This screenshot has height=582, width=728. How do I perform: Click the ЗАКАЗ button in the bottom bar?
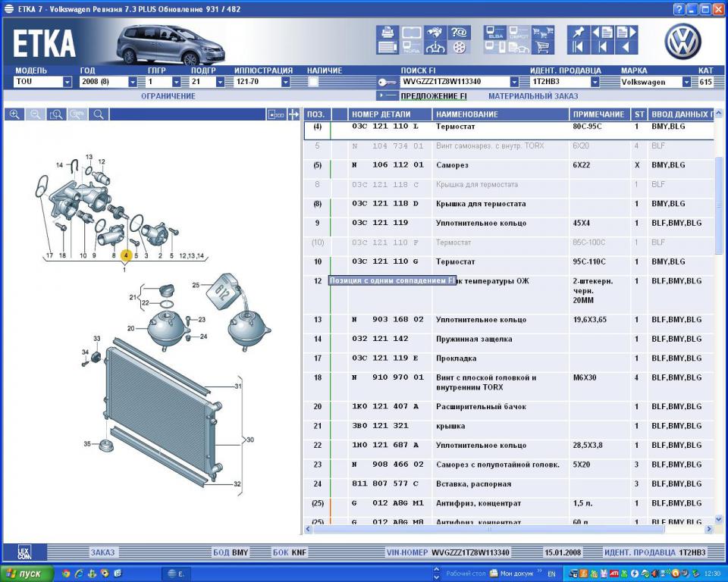pos(102,552)
